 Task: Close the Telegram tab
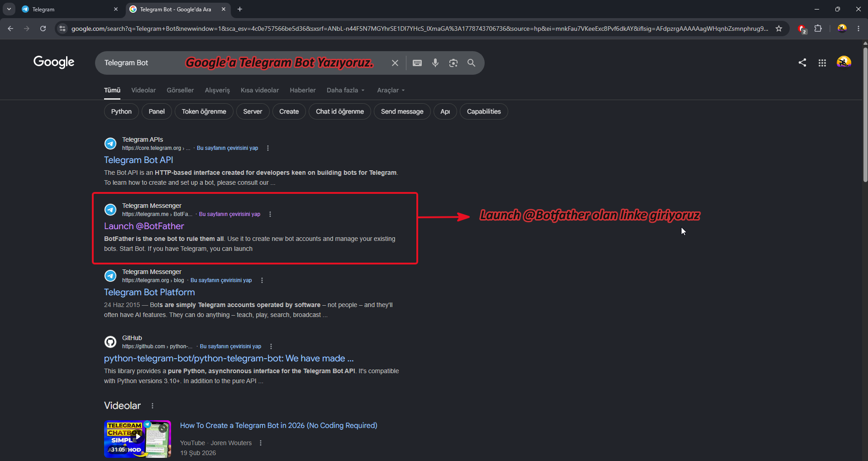click(116, 9)
